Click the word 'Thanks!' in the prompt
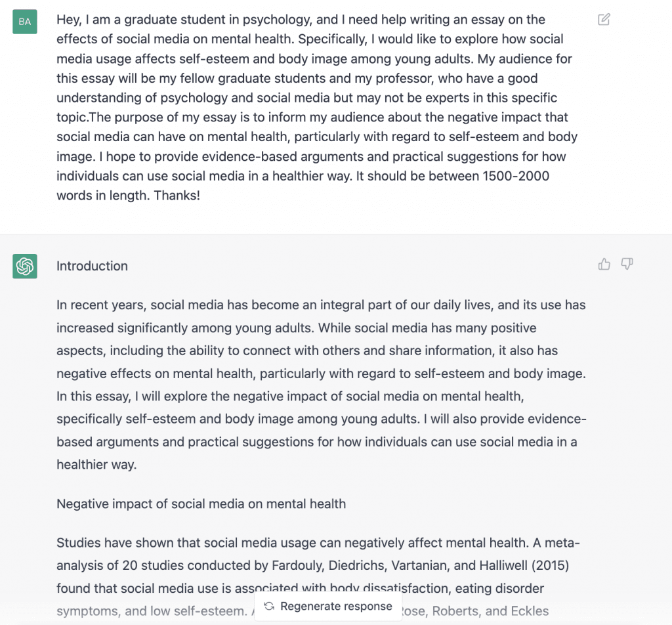 [177, 196]
